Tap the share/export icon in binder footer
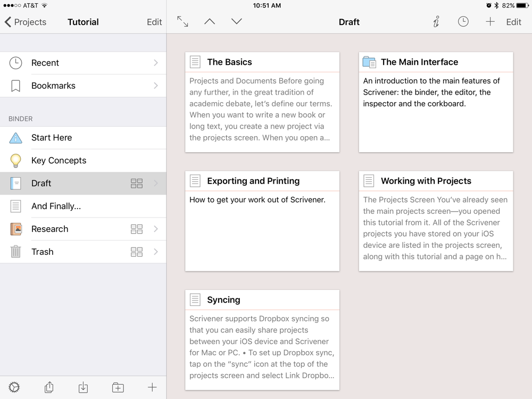Viewport: 532px width, 399px height. pyautogui.click(x=49, y=387)
